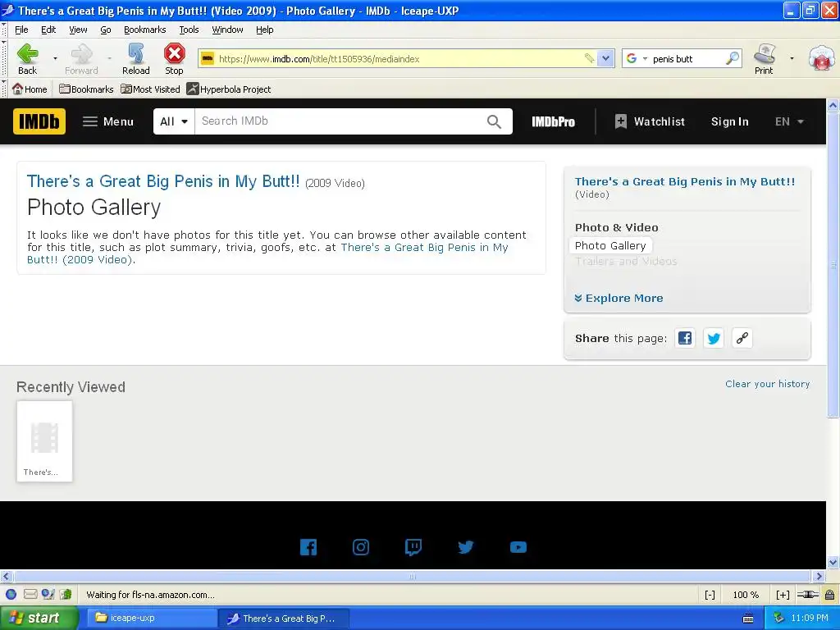This screenshot has width=840, height=630.
Task: Open the recently viewed There's... thumbnail
Action: click(x=44, y=441)
